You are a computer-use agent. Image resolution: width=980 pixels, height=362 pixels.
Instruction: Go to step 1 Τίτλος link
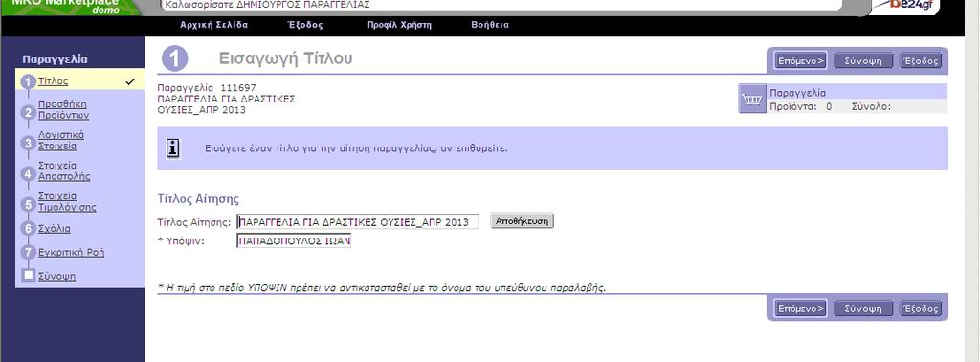click(x=54, y=81)
